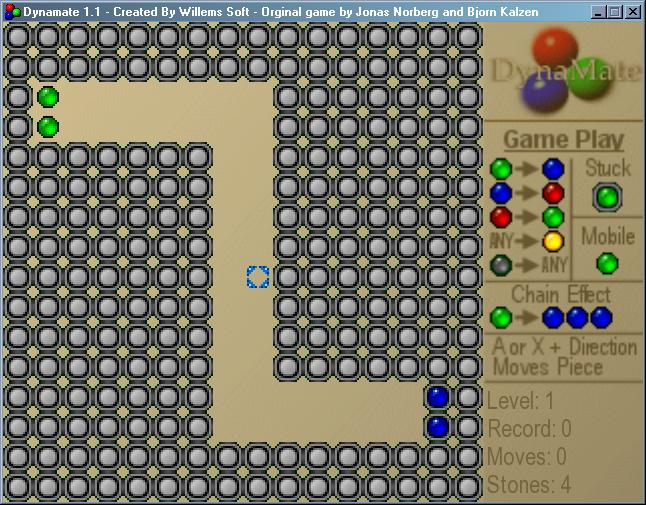Minimize the Dynamate window

pyautogui.click(x=597, y=12)
